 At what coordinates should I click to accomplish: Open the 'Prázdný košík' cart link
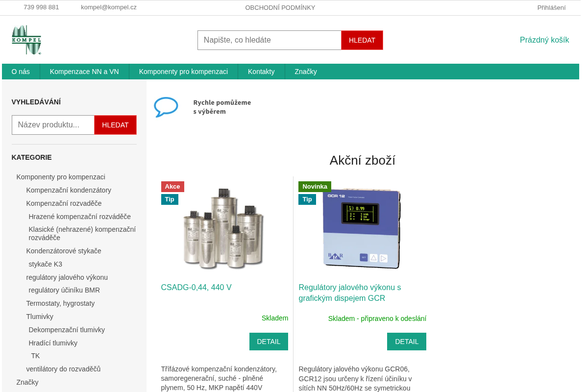(544, 40)
